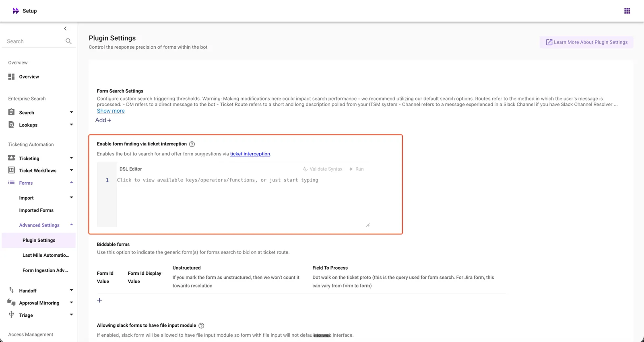Screen dimensions: 644x342
Task: Click the Approval Mirroring thumbs icon
Action: pos(11,302)
